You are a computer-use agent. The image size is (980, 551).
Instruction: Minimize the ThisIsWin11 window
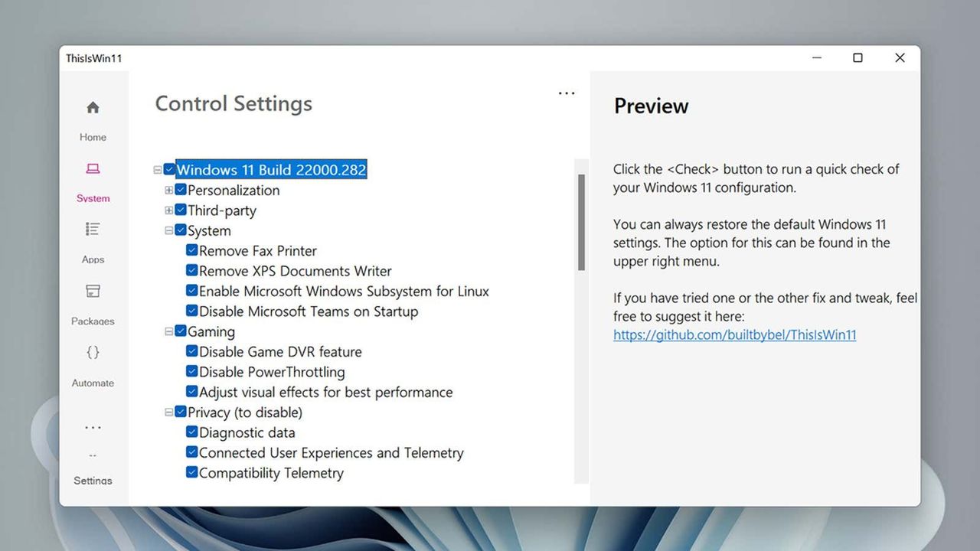818,58
